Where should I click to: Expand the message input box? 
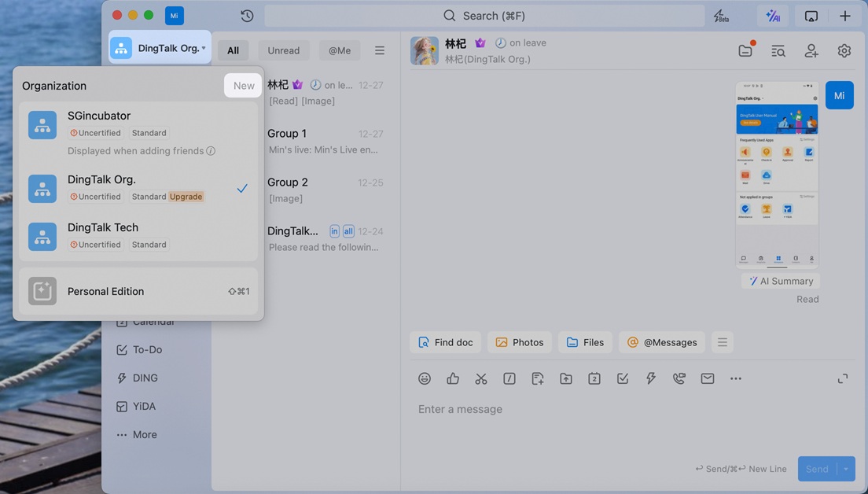[x=843, y=379]
